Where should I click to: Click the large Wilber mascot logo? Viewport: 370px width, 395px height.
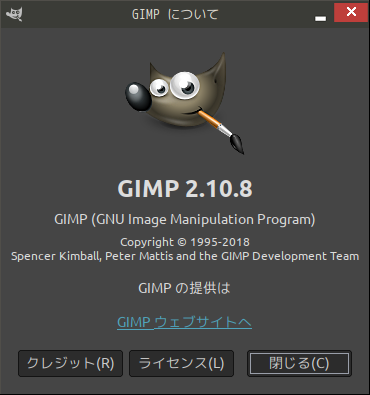[x=185, y=103]
